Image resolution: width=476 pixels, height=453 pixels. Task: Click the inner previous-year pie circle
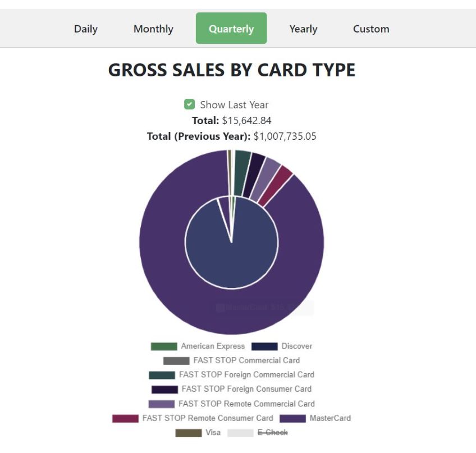click(x=236, y=253)
